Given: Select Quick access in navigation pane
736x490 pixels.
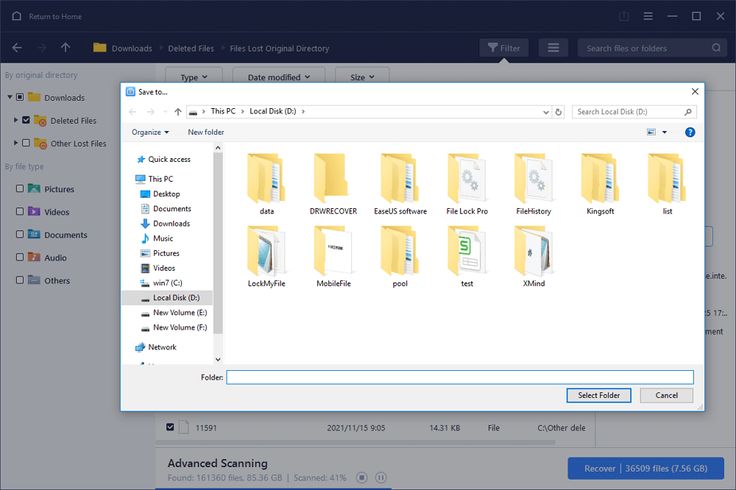Looking at the screenshot, I should pos(169,159).
